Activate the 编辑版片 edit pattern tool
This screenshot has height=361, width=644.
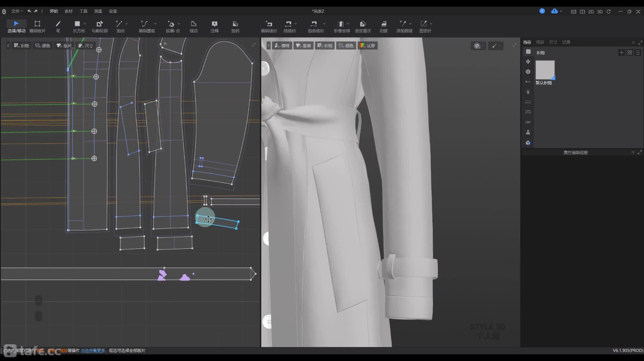[37, 26]
